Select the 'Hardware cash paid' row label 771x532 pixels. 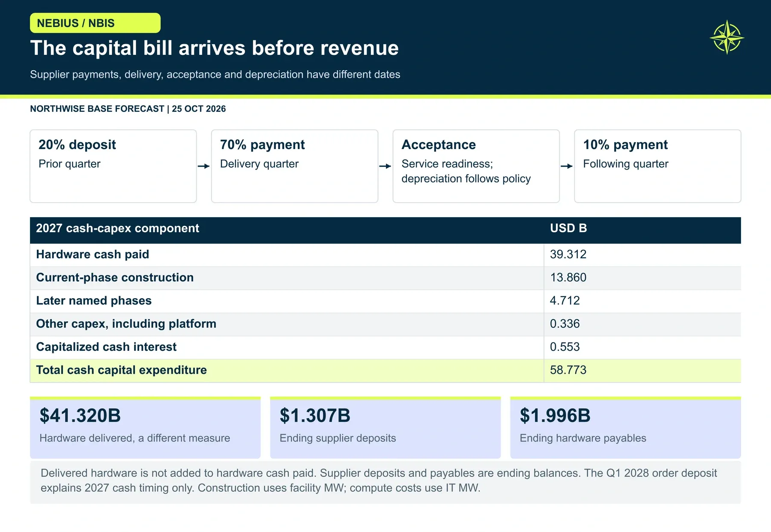point(93,254)
